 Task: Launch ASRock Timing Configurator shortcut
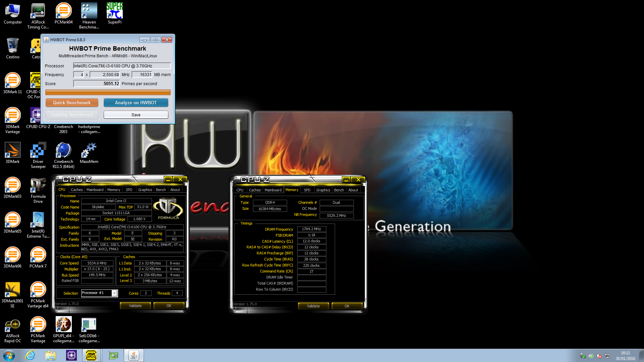click(38, 16)
